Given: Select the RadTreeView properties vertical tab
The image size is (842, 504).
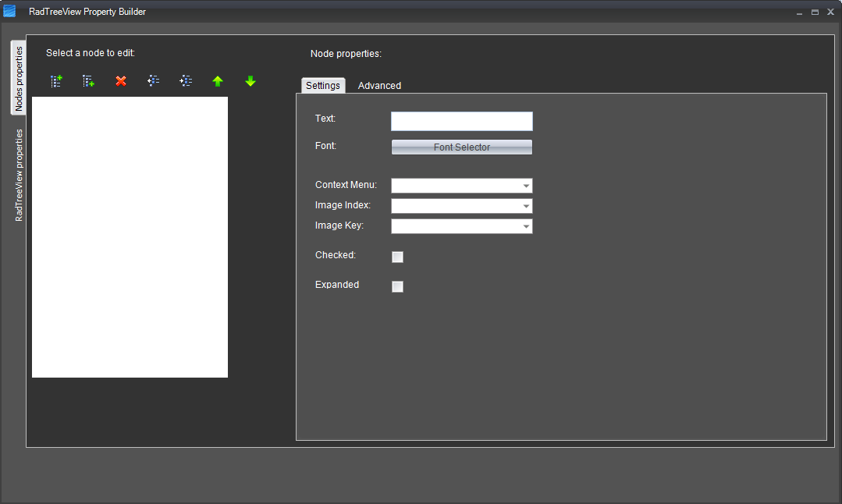Looking at the screenshot, I should (x=19, y=175).
